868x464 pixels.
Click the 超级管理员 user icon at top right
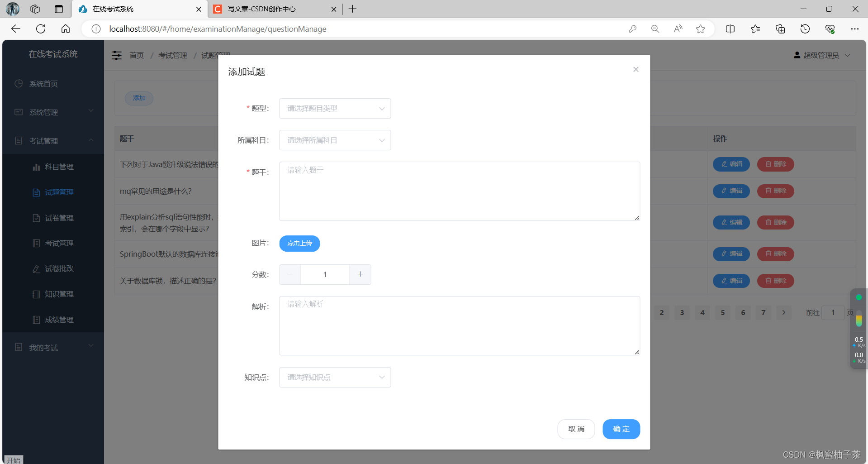797,55
